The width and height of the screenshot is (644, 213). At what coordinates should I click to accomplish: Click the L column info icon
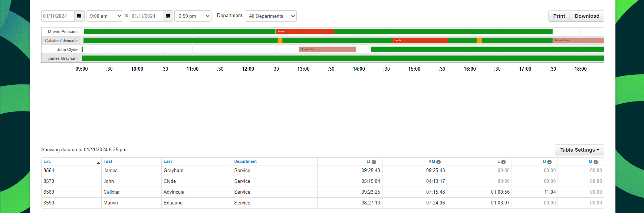[x=503, y=162]
